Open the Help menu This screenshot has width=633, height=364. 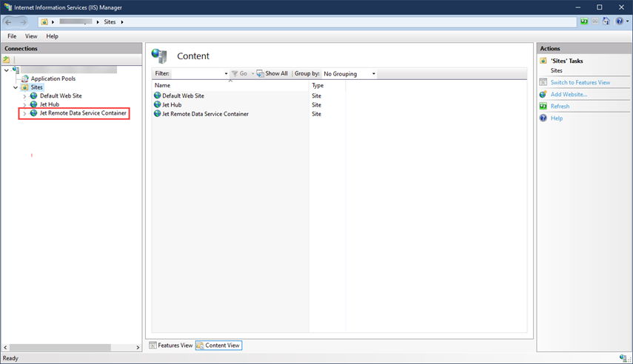pos(52,36)
